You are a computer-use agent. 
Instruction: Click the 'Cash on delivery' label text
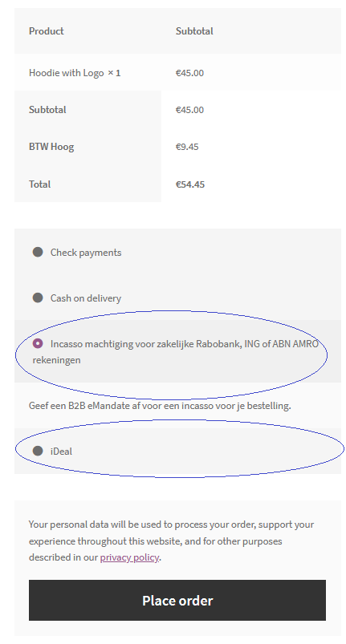pyautogui.click(x=86, y=298)
